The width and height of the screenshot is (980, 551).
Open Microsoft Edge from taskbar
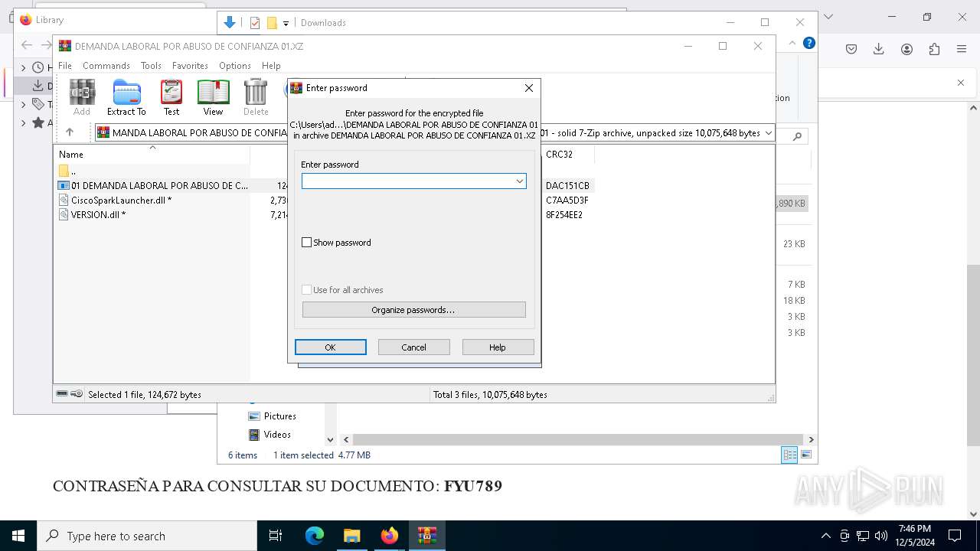click(x=315, y=536)
